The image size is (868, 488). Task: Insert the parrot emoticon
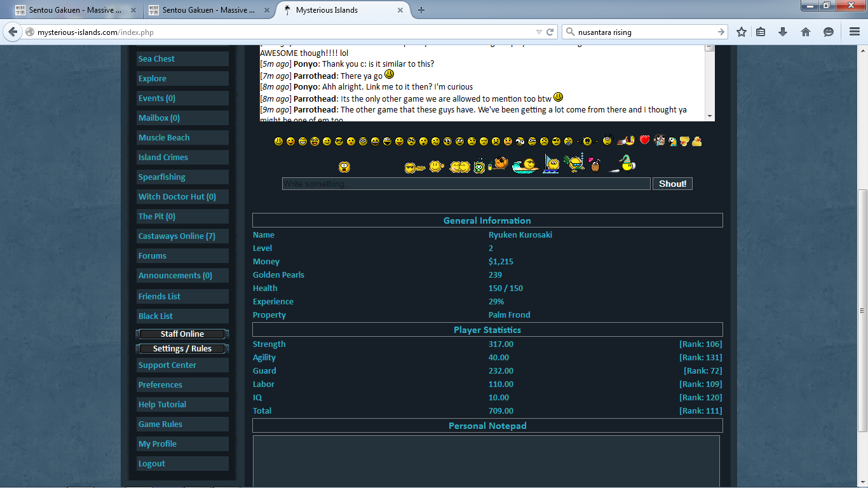point(672,141)
